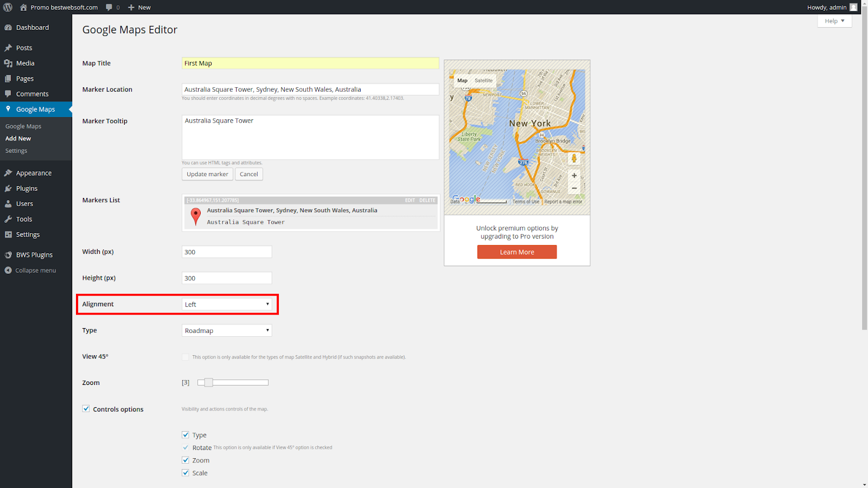Viewport: 868px width, 488px height.
Task: Click the sidebar Settings sliders icon
Action: (x=8, y=235)
